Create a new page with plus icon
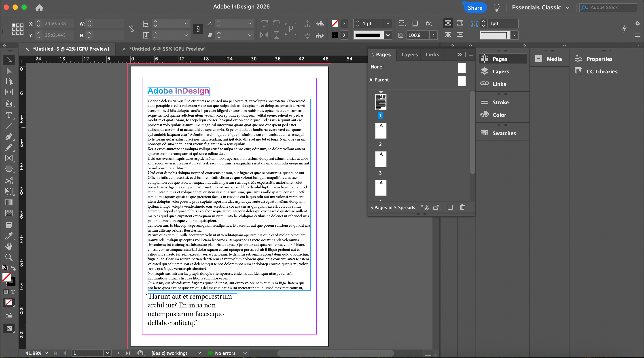 tap(450, 207)
